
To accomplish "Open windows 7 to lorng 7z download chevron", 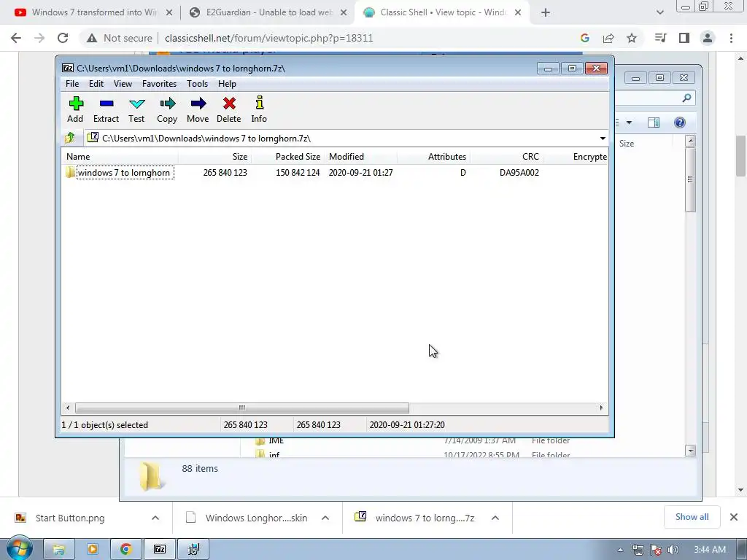I will click(495, 518).
